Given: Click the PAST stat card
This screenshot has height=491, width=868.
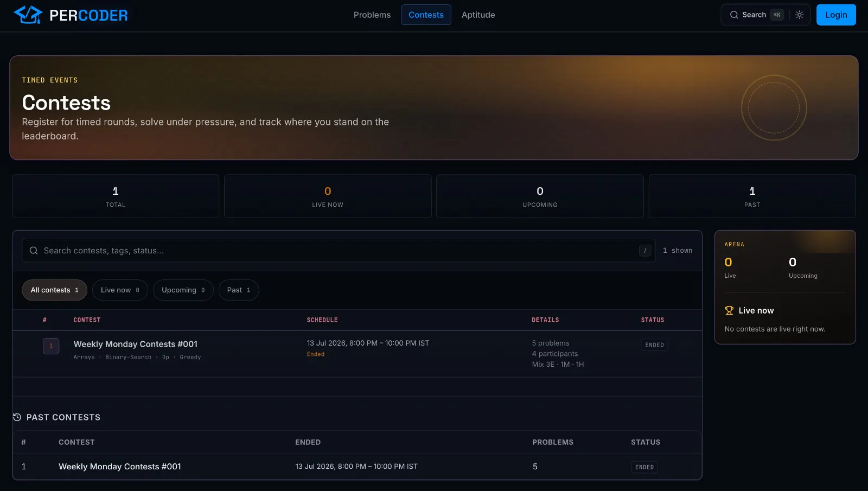Looking at the screenshot, I should coord(752,196).
